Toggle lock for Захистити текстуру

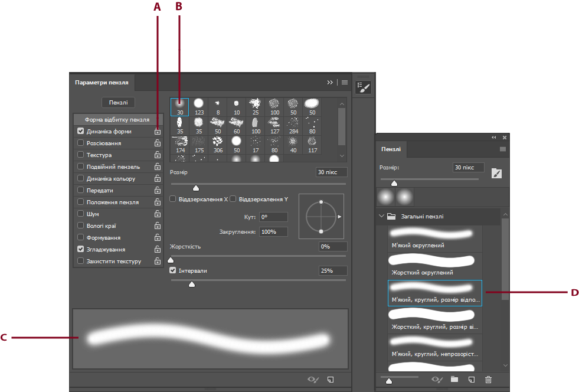click(158, 261)
